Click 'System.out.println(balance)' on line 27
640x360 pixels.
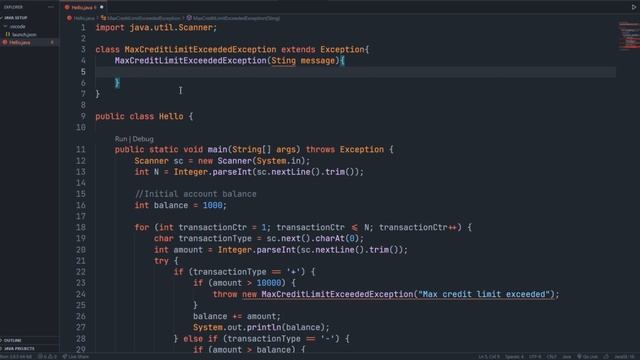(x=259, y=327)
